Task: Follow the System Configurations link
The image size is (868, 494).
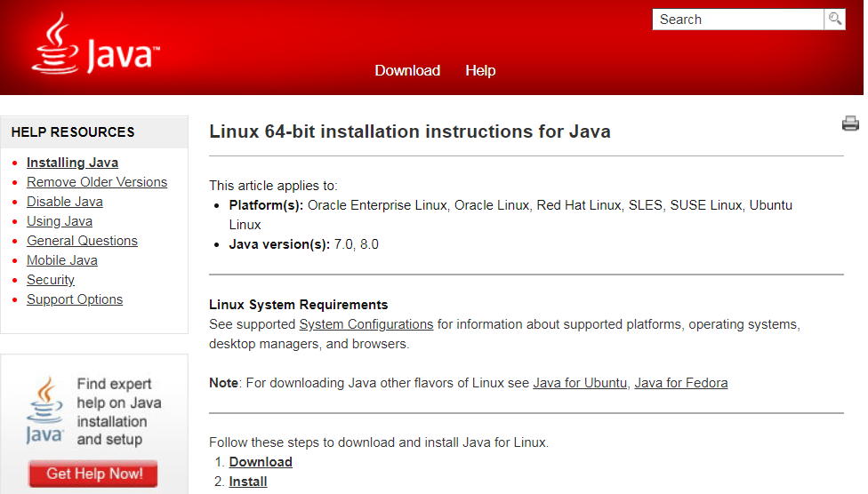Action: coord(366,324)
